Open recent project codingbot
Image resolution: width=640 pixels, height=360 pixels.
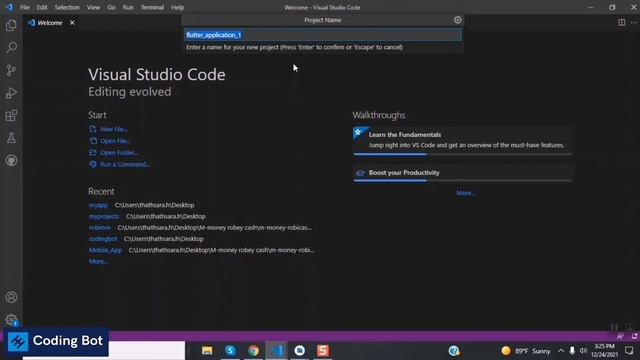click(103, 239)
